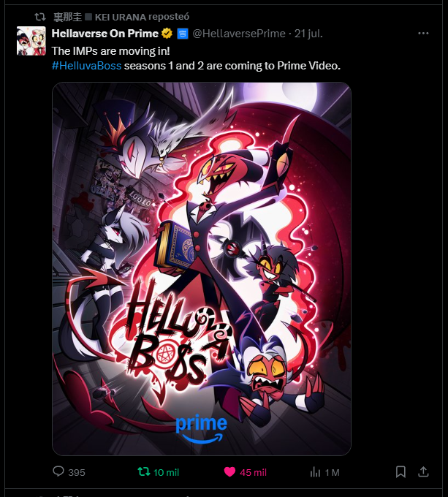Viewport: 448px width, 497px height.
Task: Expand the Helluva Boss poster image
Action: click(202, 269)
